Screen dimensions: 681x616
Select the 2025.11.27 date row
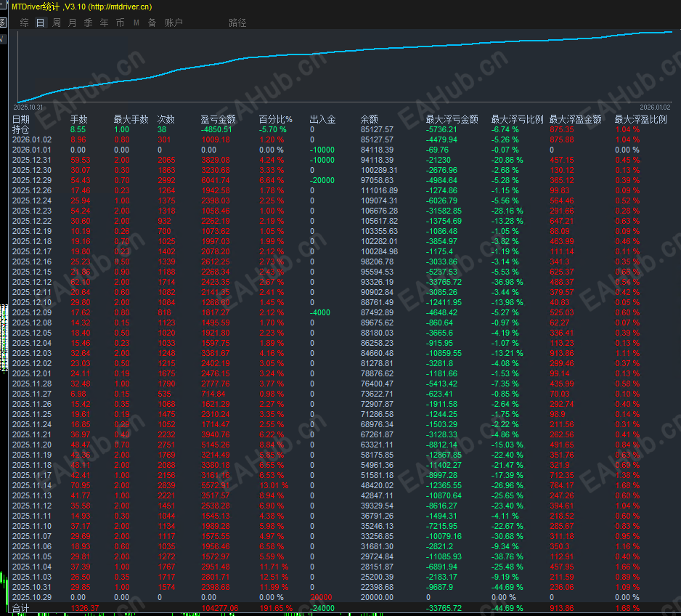coord(32,394)
